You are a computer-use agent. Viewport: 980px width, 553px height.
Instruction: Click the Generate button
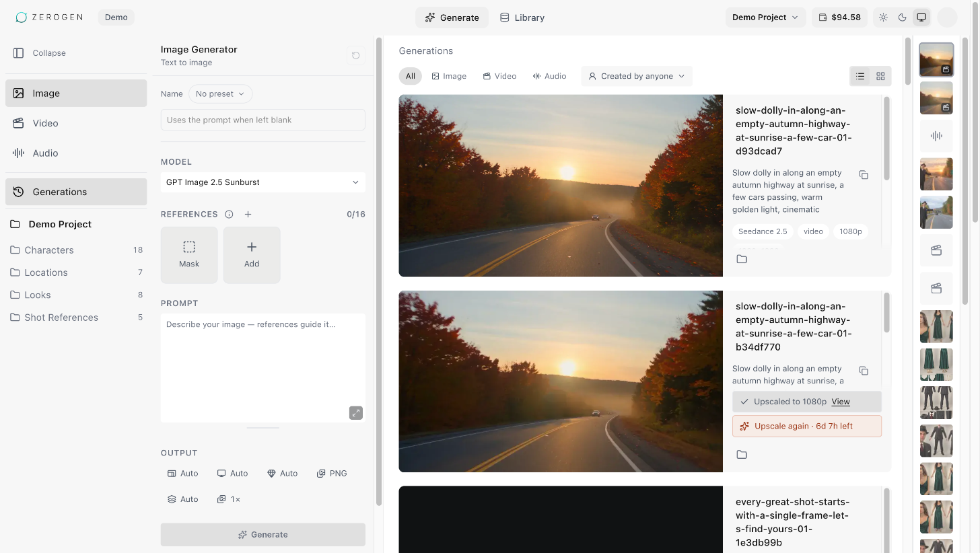[263, 535]
